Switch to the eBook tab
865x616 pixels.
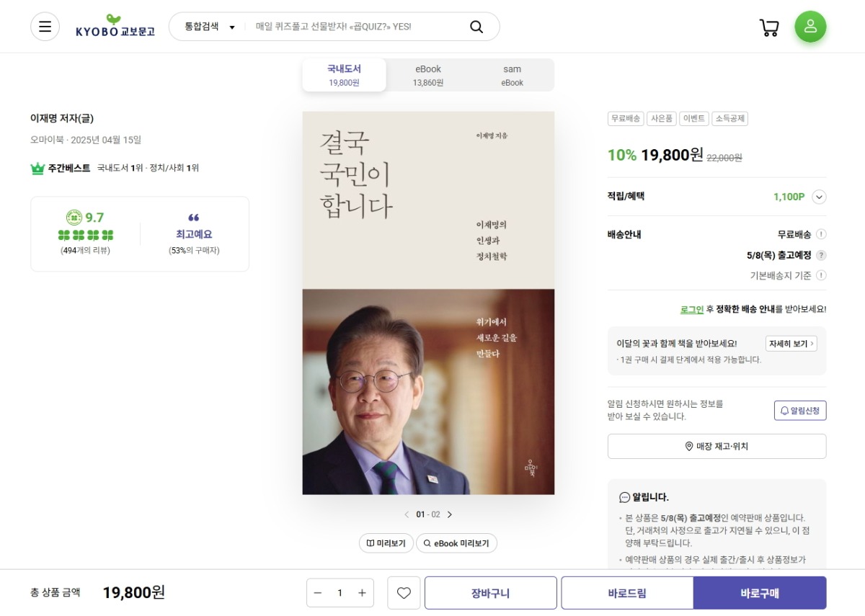pos(427,75)
